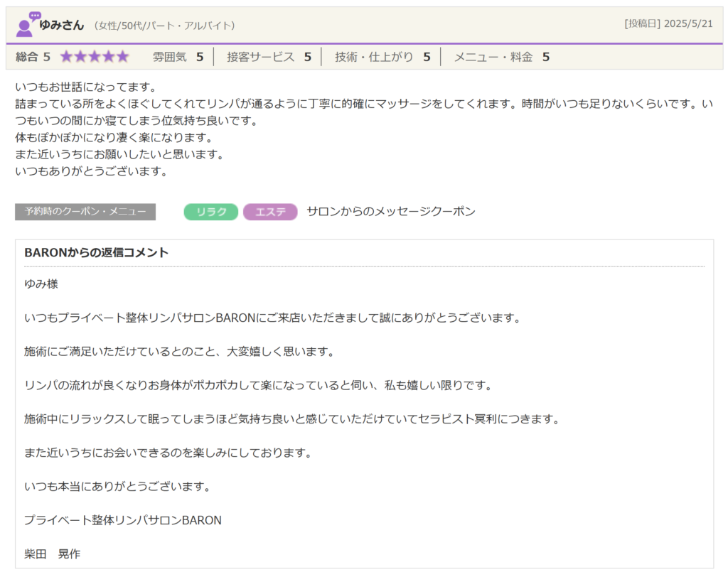
Task: Click the プライベート整体リンパサロンBARON signature line
Action: tap(123, 520)
